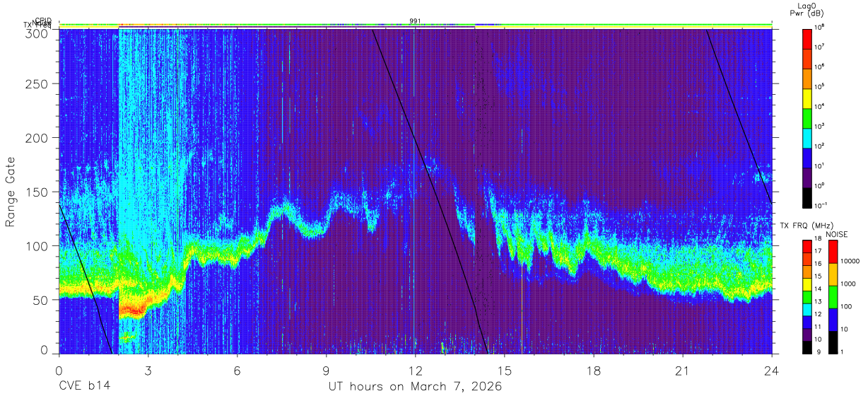Click the '150' tick on the Range Gate axis
The height and width of the screenshot is (401, 868).
click(x=37, y=192)
